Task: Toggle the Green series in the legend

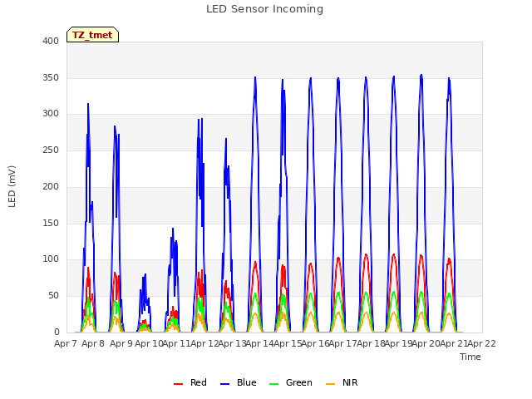Action: coord(290,382)
